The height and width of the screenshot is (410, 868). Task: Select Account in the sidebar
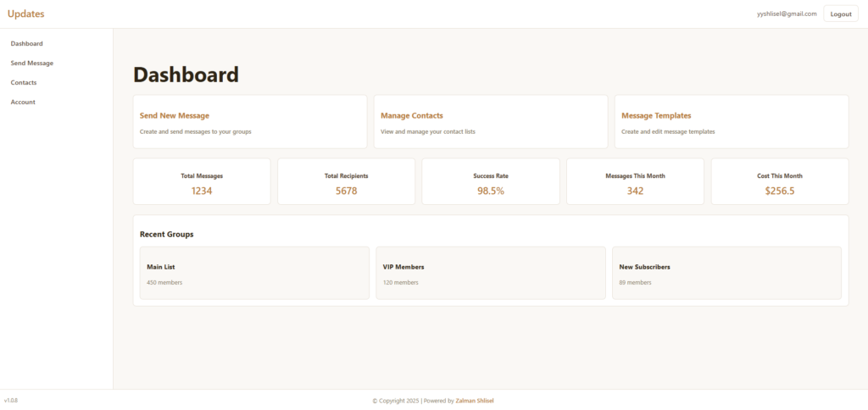pyautogui.click(x=23, y=102)
